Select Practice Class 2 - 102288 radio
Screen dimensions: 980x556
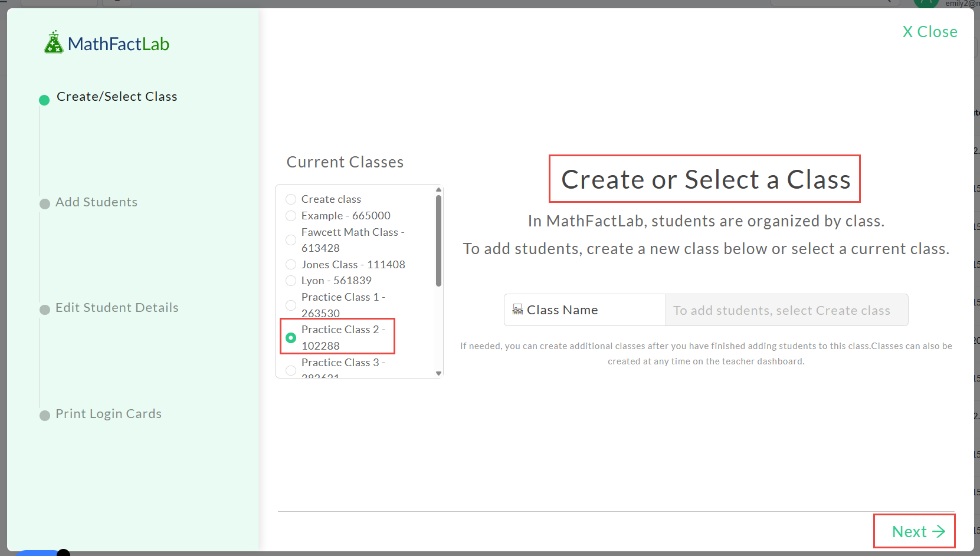[291, 338]
